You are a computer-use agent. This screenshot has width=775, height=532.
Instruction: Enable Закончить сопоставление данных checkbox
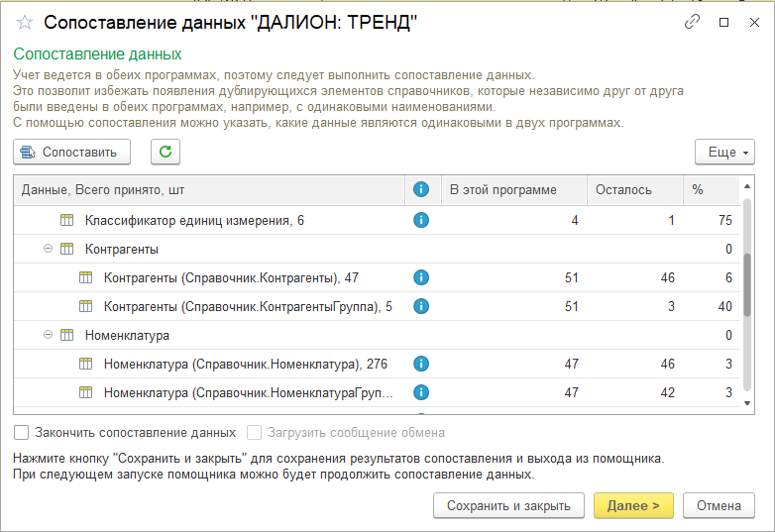22,433
